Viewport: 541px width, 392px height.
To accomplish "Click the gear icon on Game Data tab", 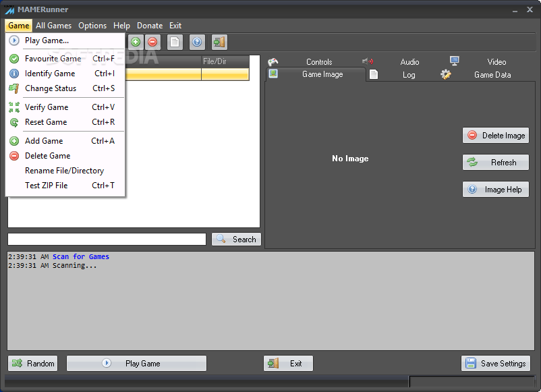I will coord(446,74).
